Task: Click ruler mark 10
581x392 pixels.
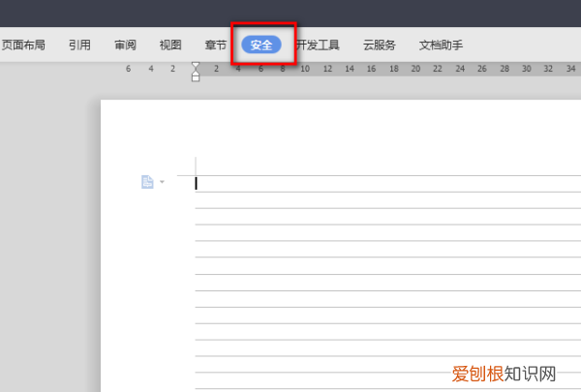Action: [x=305, y=69]
